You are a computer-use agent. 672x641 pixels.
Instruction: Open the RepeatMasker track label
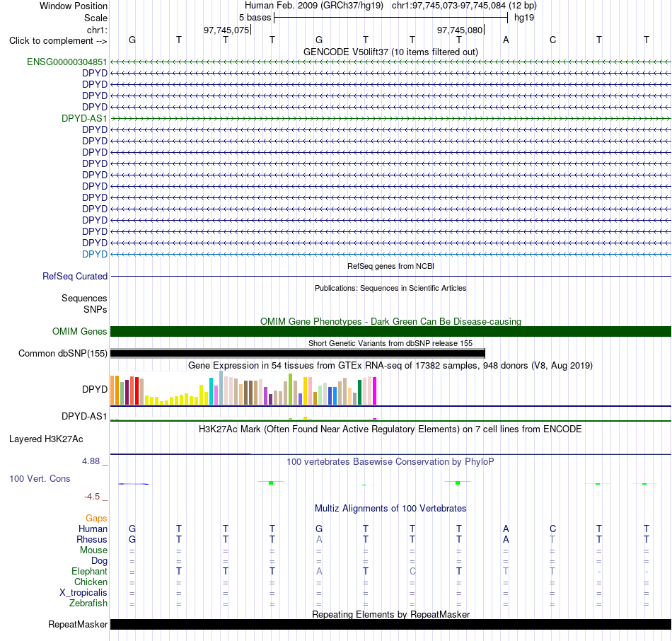[x=78, y=624]
